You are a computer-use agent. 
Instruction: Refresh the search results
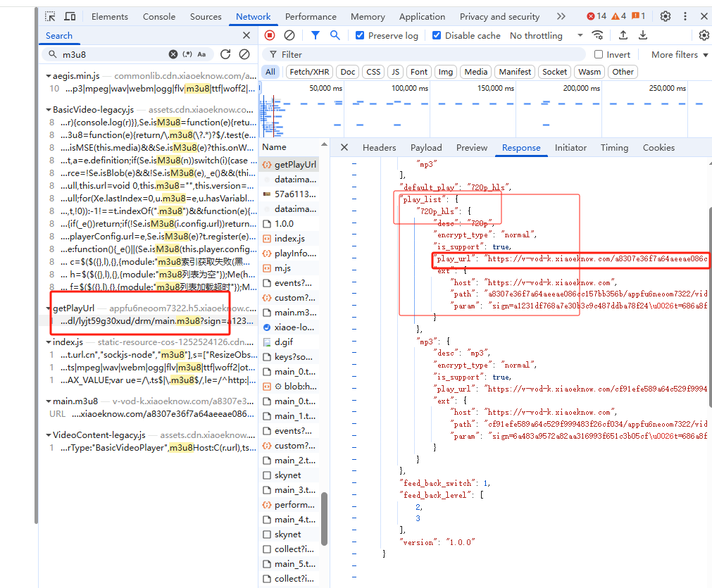(225, 54)
